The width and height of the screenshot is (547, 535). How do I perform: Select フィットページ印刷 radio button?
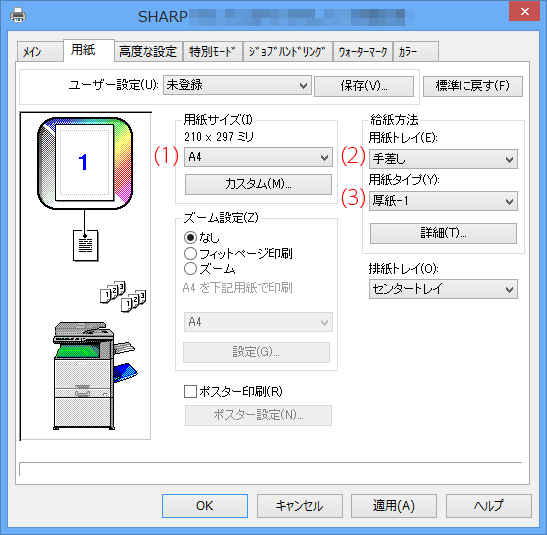click(190, 254)
